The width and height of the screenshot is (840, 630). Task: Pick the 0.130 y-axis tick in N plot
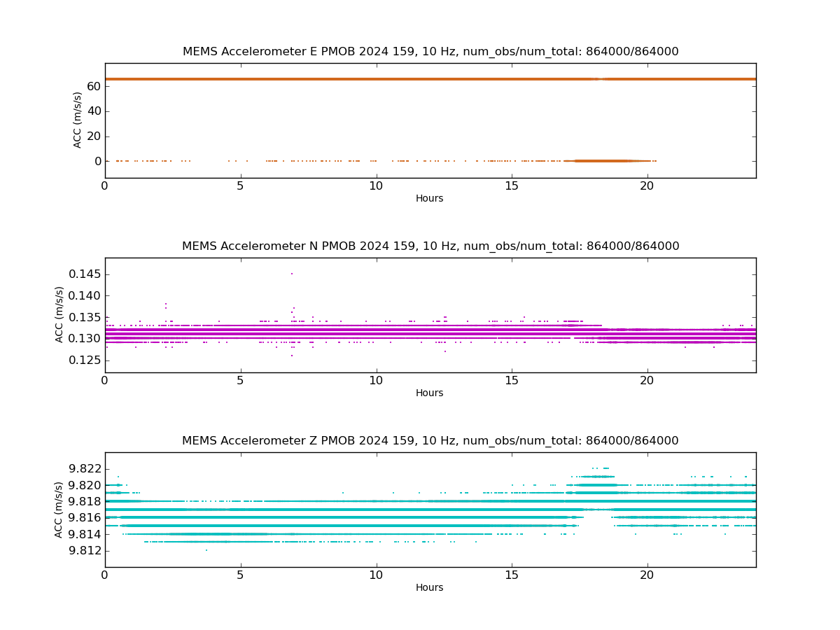click(x=85, y=339)
